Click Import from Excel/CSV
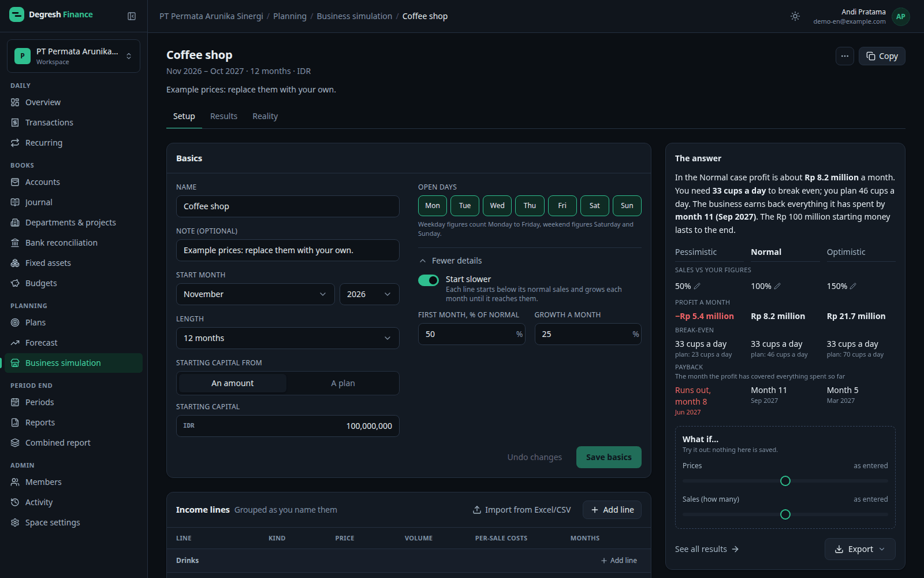The image size is (924, 578). pyautogui.click(x=521, y=510)
